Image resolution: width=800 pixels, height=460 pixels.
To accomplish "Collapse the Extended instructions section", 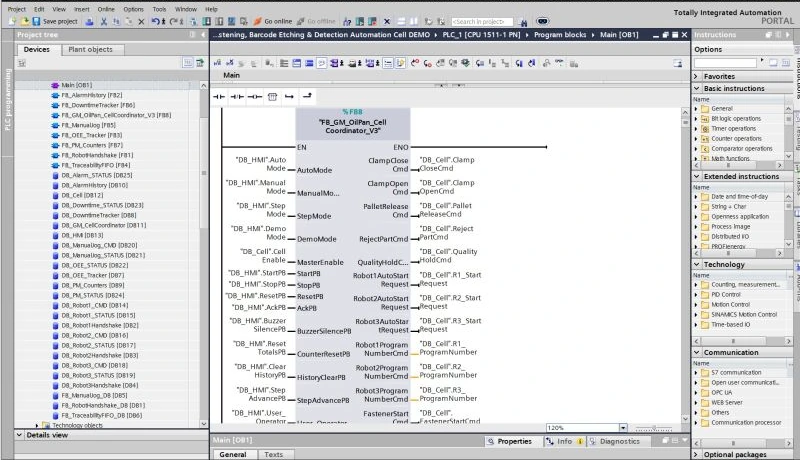I will pos(696,176).
